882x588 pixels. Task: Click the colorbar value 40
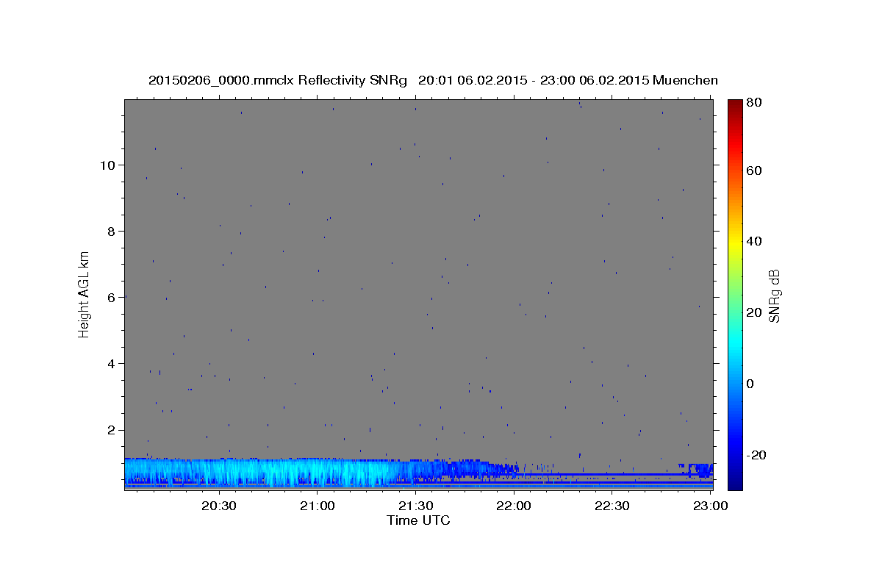tap(755, 241)
